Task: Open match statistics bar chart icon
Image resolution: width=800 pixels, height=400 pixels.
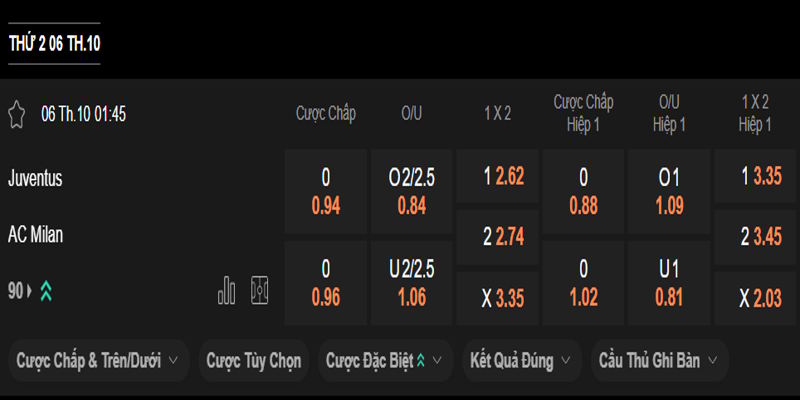Action: click(x=227, y=290)
